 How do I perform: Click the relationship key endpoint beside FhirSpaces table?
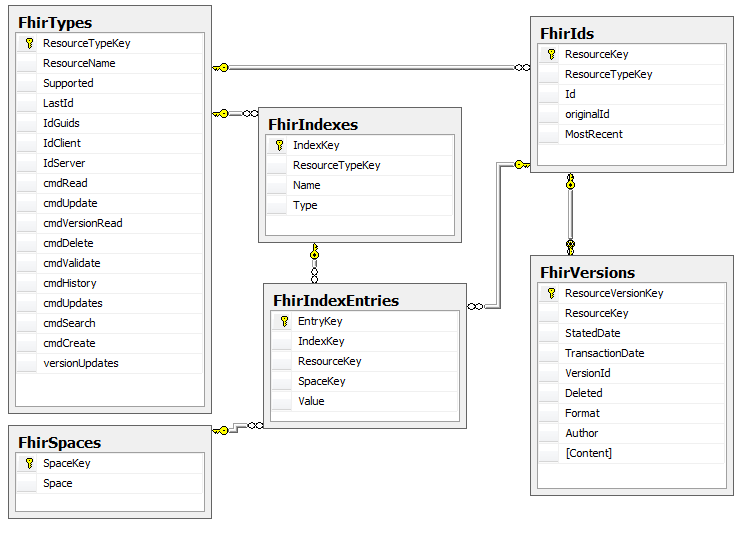(x=221, y=430)
